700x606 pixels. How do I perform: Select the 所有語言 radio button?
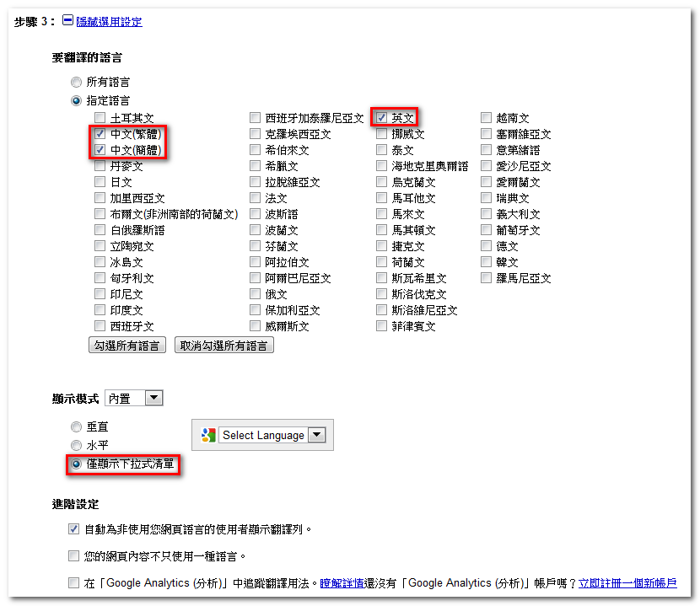point(77,83)
